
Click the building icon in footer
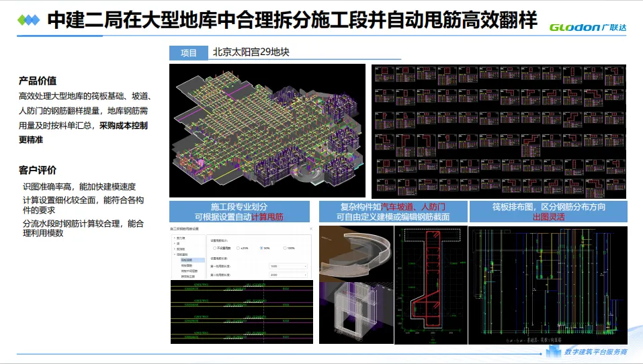553,351
